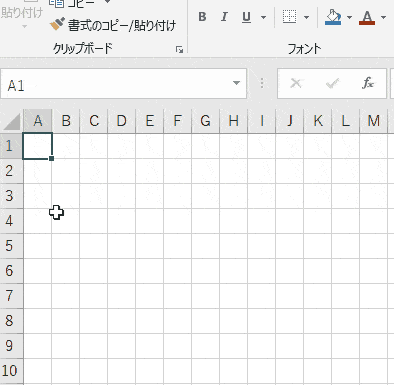Apply cell borders icon
The width and height of the screenshot is (394, 385).
289,17
